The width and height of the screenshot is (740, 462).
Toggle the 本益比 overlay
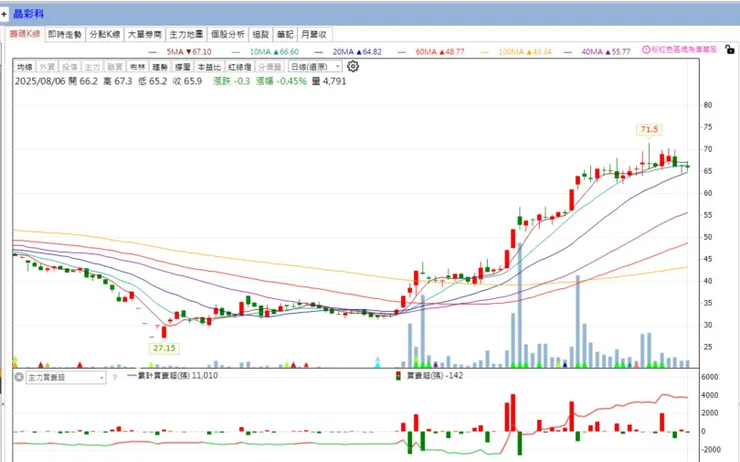pos(209,67)
